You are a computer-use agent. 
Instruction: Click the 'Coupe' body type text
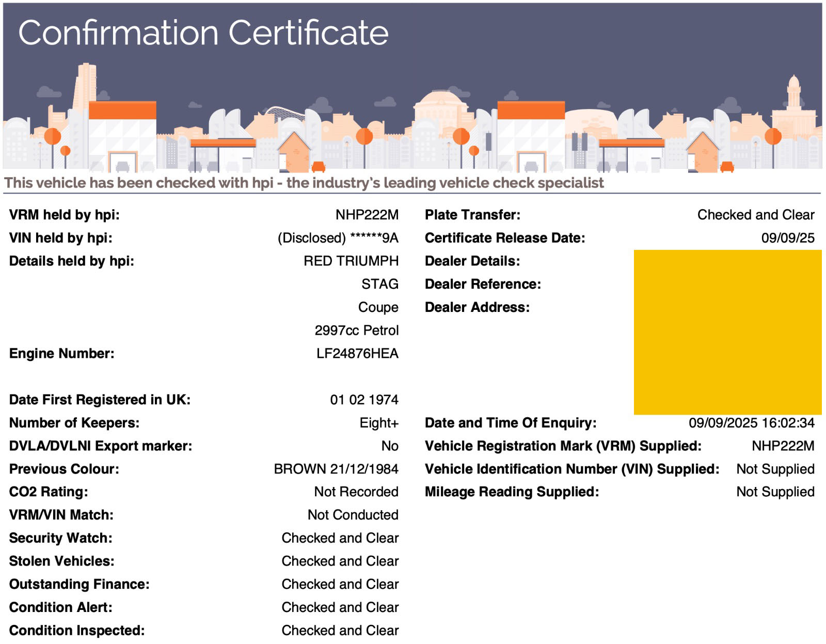(x=378, y=307)
